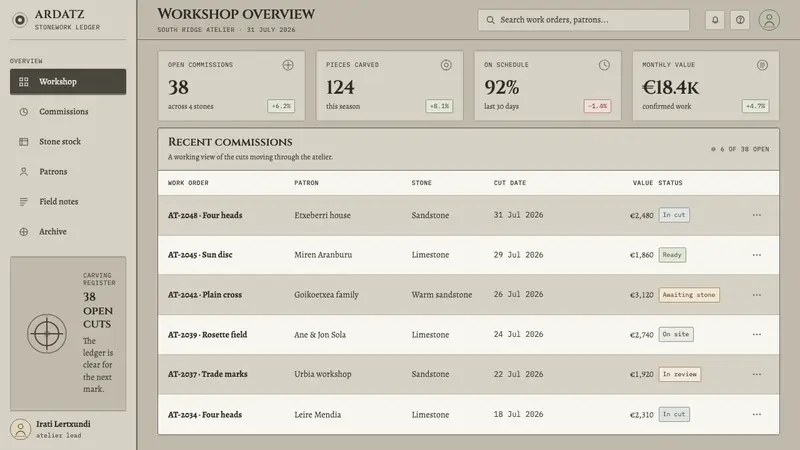Open the AT-2034 row actions menu
This screenshot has width=800, height=450.
(757, 414)
